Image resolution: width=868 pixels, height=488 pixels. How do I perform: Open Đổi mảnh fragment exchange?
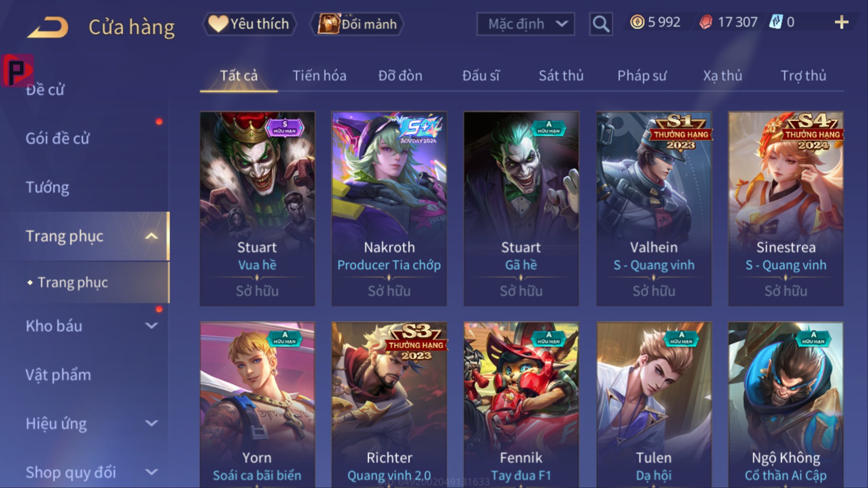(357, 24)
